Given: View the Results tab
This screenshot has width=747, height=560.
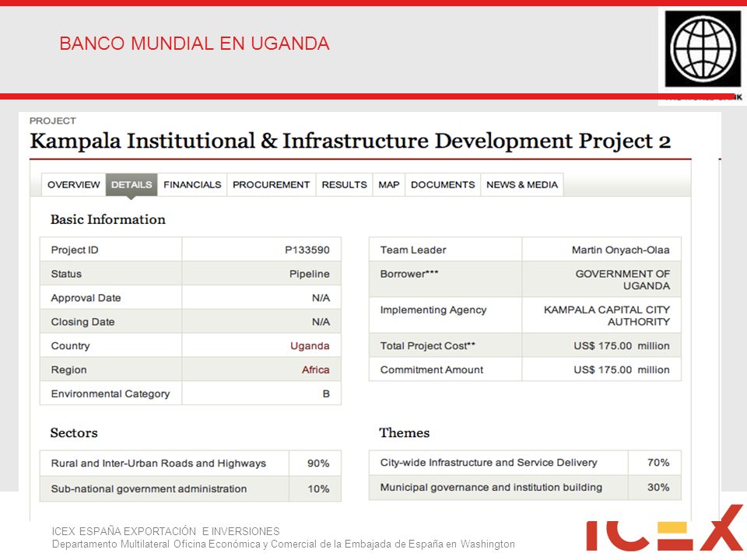Looking at the screenshot, I should point(345,185).
